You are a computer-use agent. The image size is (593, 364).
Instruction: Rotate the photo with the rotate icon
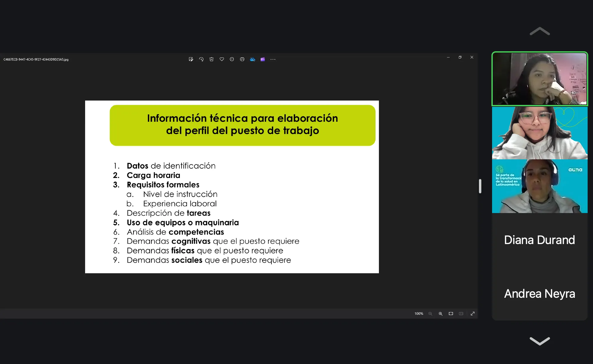(201, 59)
